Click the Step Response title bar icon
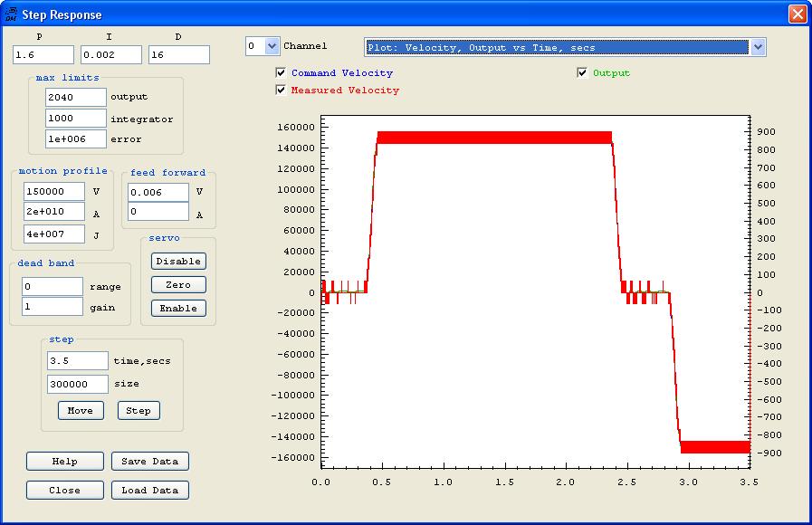The height and width of the screenshot is (525, 812). [12, 14]
